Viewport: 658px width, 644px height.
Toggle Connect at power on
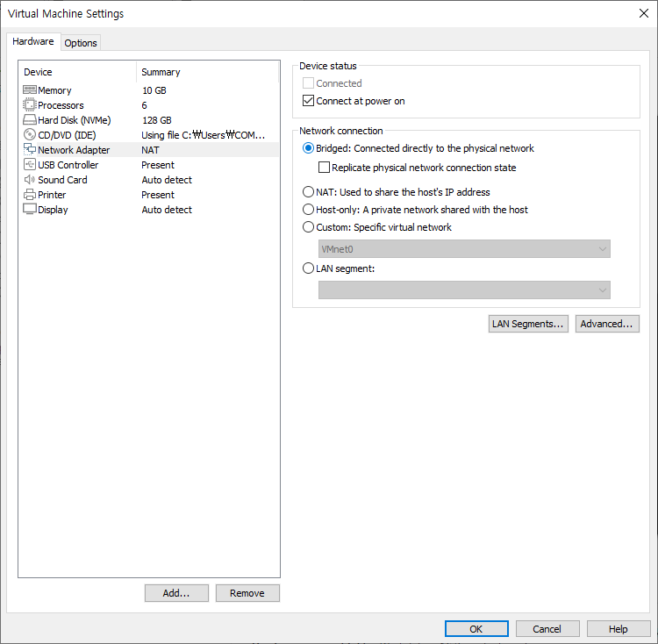click(x=308, y=101)
